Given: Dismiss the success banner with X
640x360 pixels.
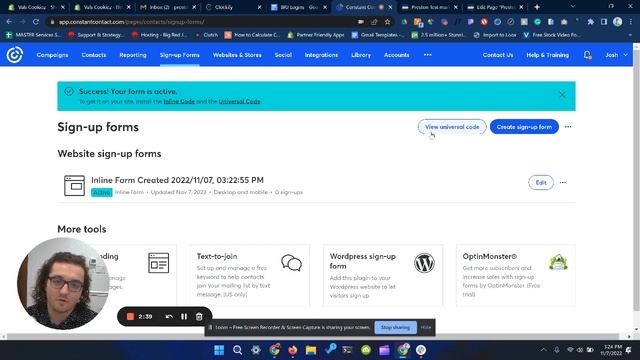Looking at the screenshot, I should 562,95.
